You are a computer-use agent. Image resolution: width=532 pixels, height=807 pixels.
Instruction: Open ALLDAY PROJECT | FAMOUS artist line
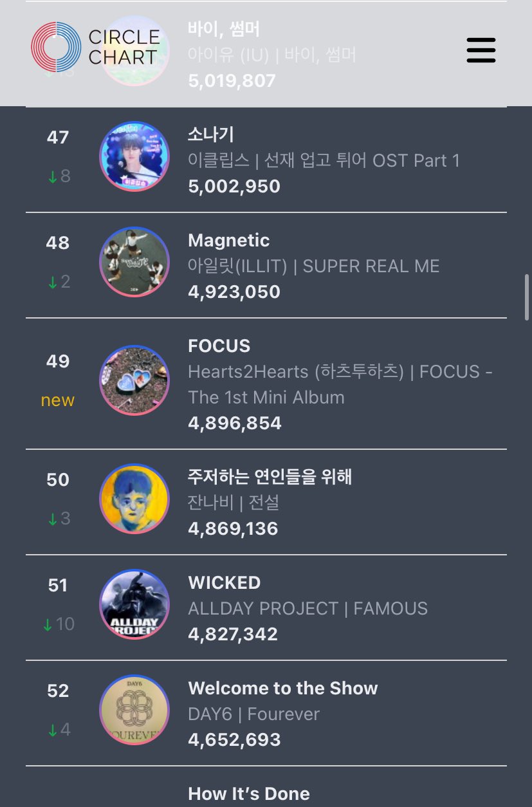click(307, 608)
